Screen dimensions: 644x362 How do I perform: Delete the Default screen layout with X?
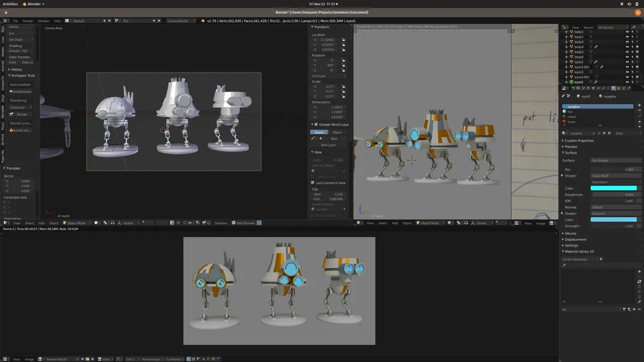[x=109, y=21]
